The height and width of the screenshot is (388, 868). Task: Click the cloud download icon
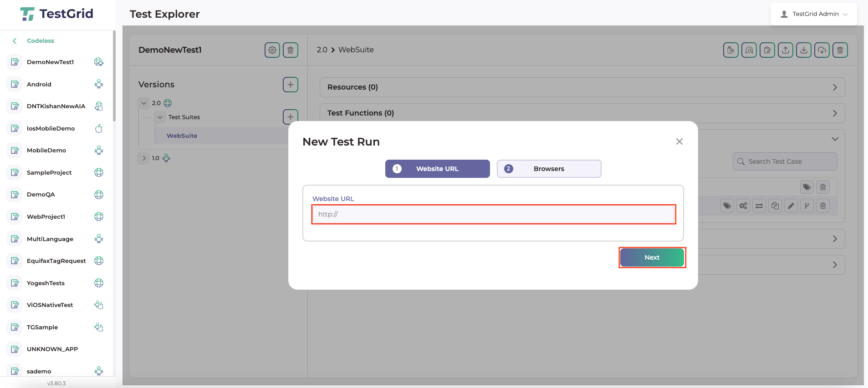tap(822, 50)
